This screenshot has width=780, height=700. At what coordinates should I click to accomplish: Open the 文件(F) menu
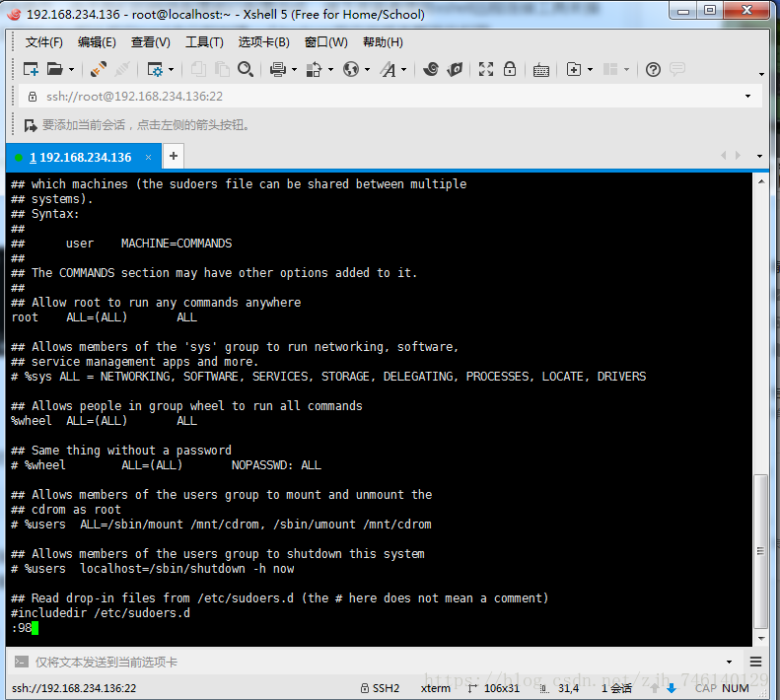click(44, 42)
